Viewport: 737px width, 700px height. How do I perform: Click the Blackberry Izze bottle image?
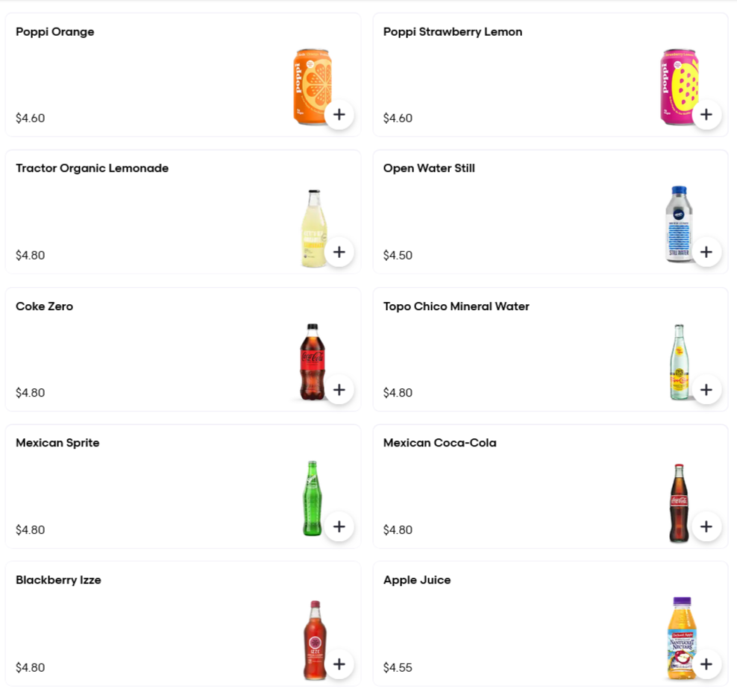tap(315, 640)
